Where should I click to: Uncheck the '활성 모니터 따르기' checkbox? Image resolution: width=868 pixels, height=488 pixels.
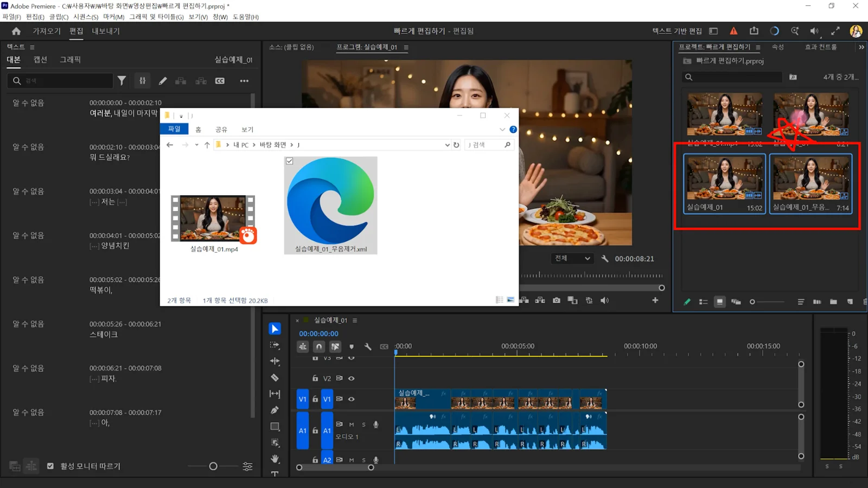(x=50, y=466)
